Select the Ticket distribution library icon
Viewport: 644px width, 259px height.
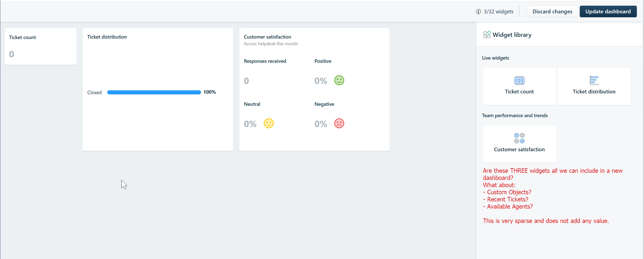coord(594,81)
